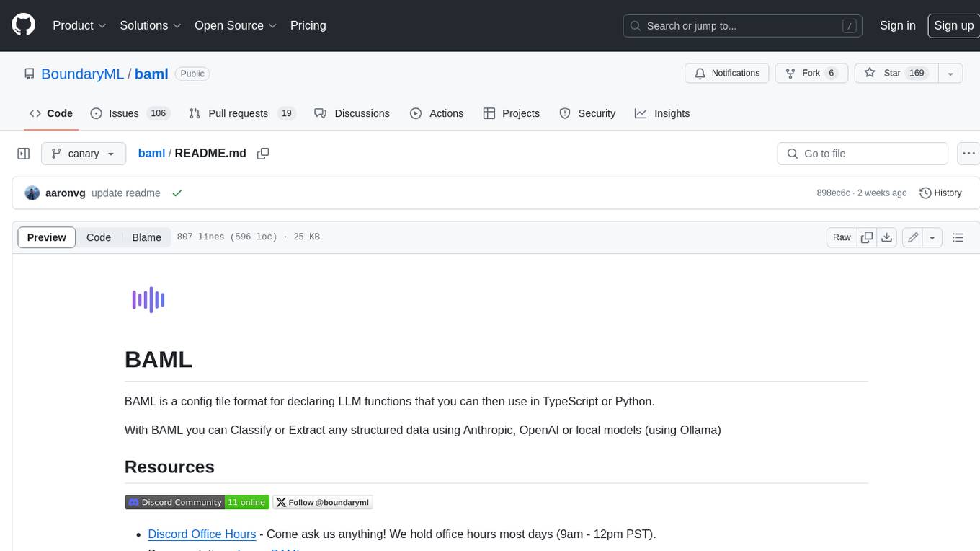Copy raw file contents
The height and width of the screenshot is (551, 980).
pyautogui.click(x=867, y=237)
